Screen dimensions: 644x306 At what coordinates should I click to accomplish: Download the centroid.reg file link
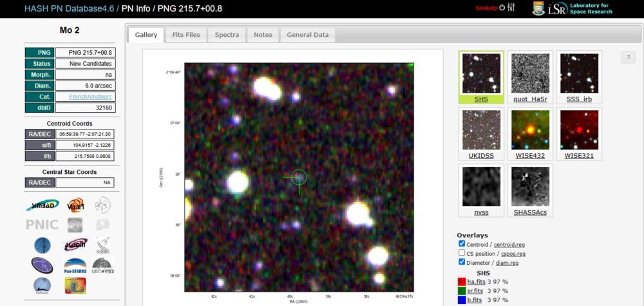[509, 244]
